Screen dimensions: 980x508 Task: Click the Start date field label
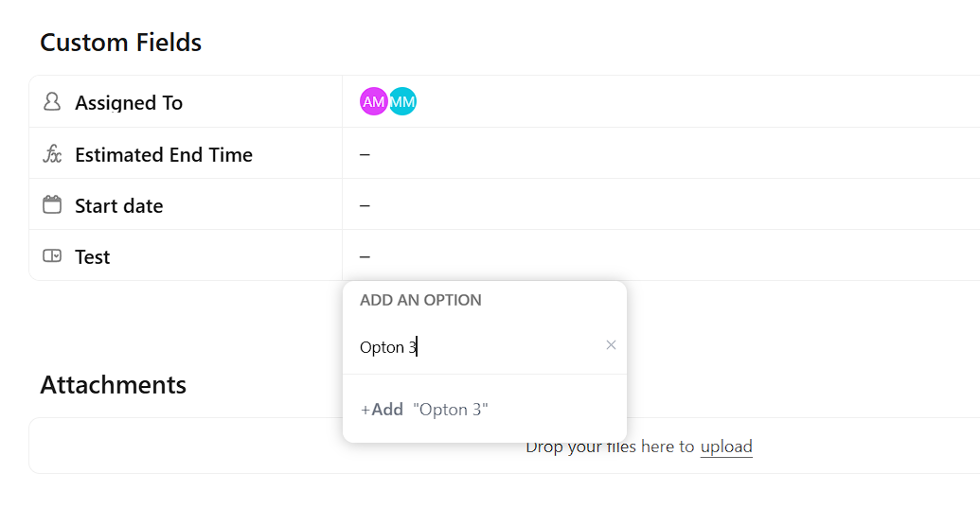click(x=119, y=206)
